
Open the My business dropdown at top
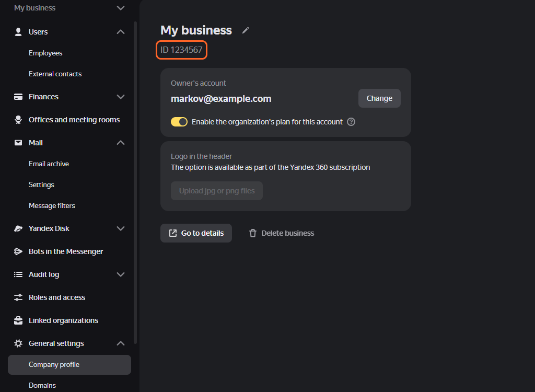click(121, 8)
